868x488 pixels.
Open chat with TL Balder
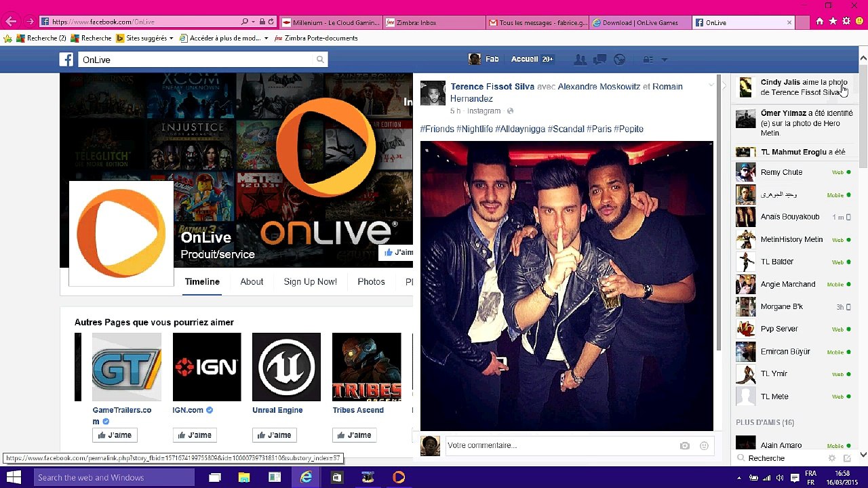(x=793, y=262)
